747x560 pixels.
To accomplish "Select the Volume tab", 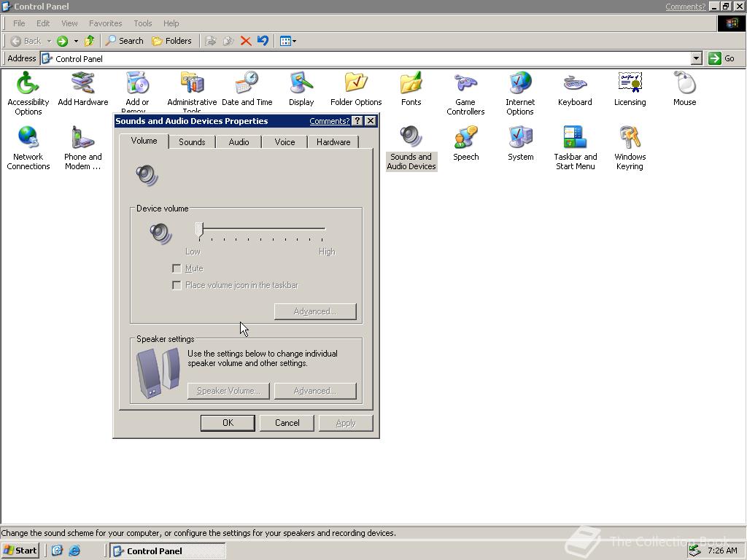I will click(144, 141).
